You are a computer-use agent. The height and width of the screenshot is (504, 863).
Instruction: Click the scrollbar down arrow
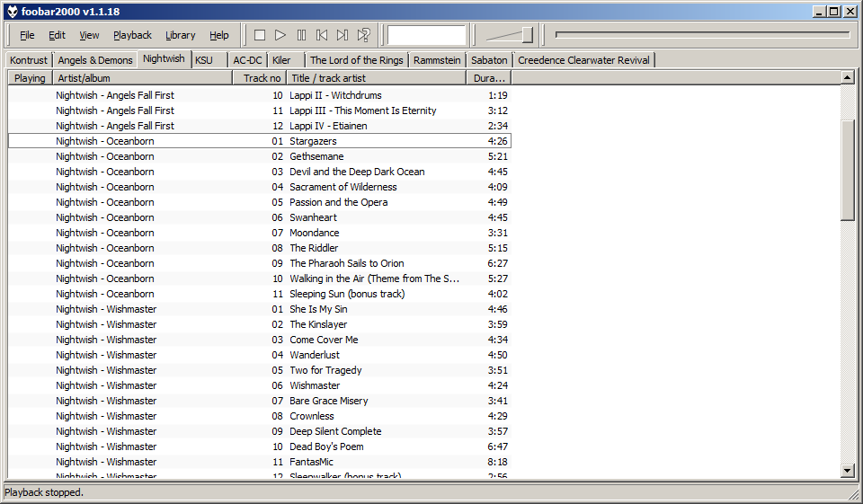848,470
